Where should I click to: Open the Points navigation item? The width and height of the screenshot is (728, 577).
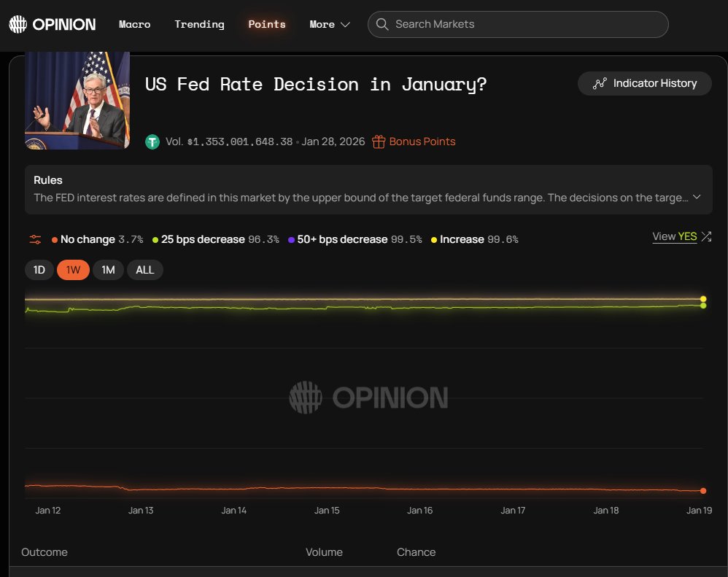[x=267, y=24]
